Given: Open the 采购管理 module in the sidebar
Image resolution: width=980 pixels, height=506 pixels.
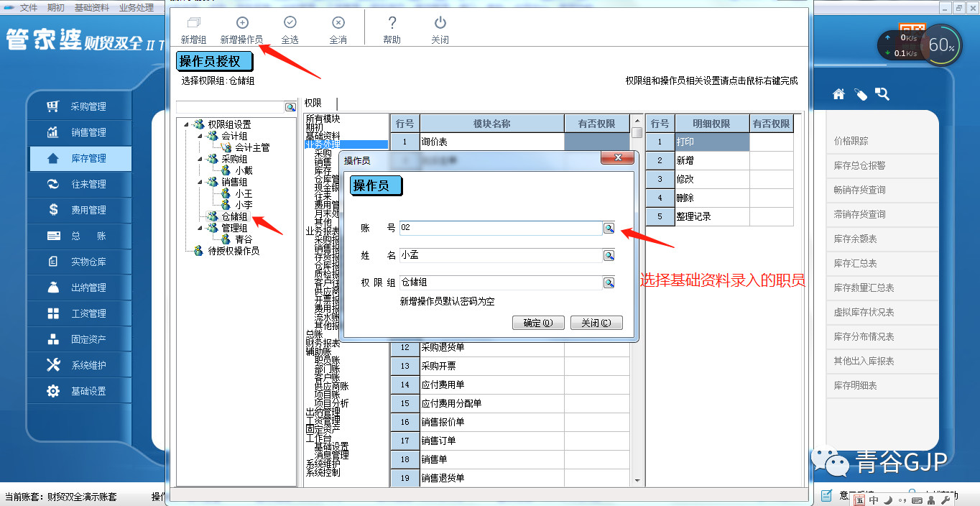Looking at the screenshot, I should 79,107.
